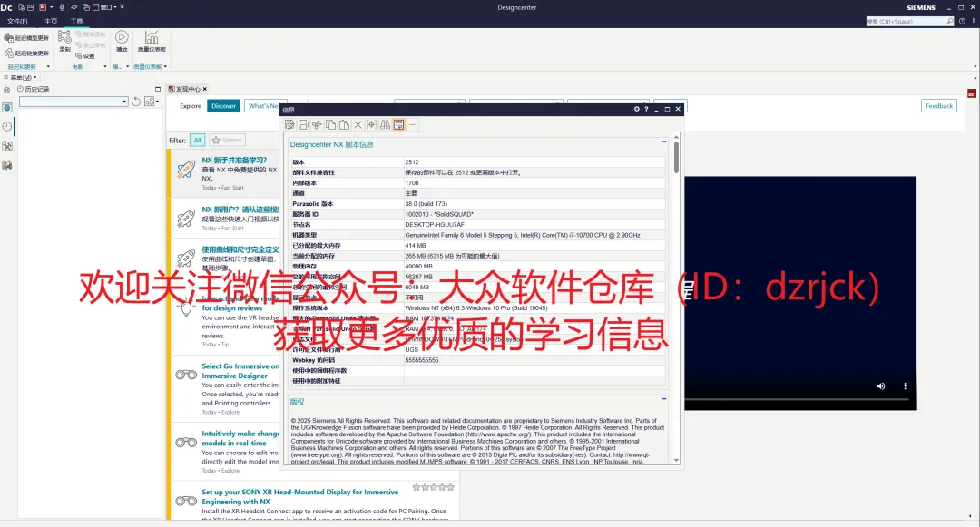The image size is (980, 527).
Task: Click the New file icon in quick access toolbar
Action: coord(21,7)
